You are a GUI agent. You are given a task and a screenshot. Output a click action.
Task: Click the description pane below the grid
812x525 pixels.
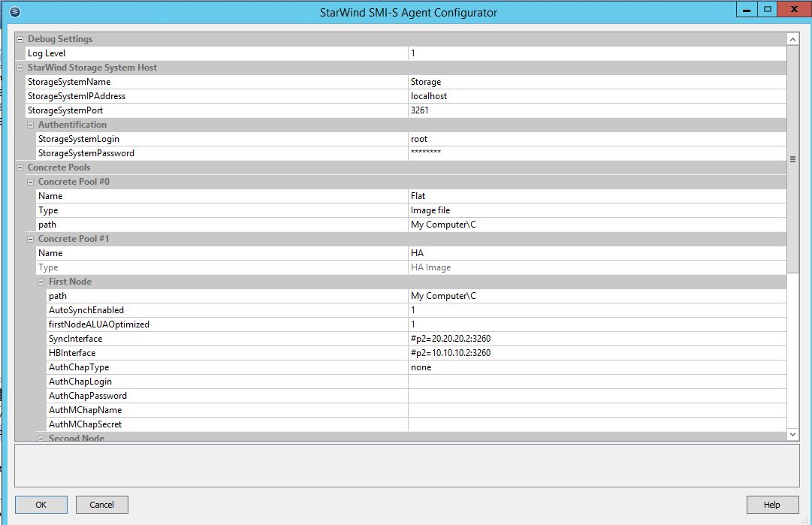[407, 466]
